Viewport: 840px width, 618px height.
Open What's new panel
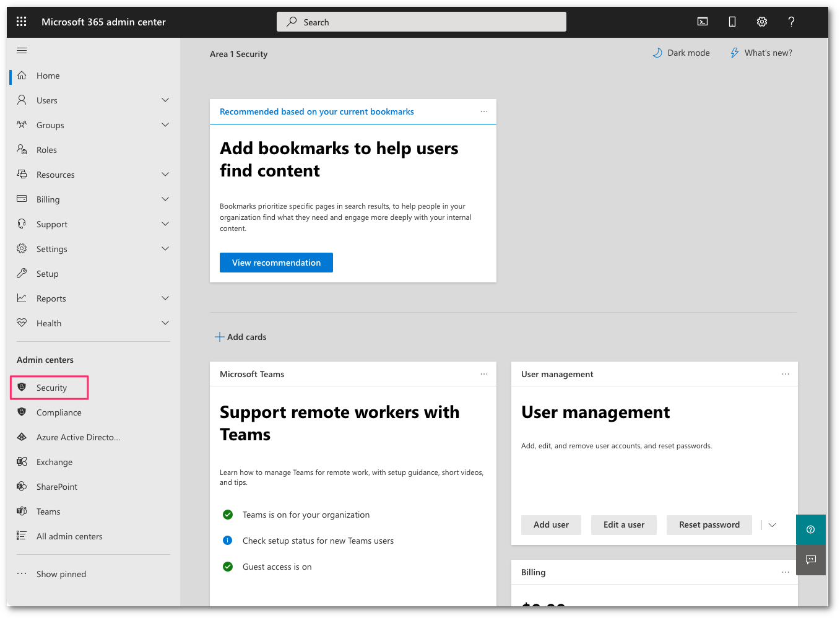point(761,53)
